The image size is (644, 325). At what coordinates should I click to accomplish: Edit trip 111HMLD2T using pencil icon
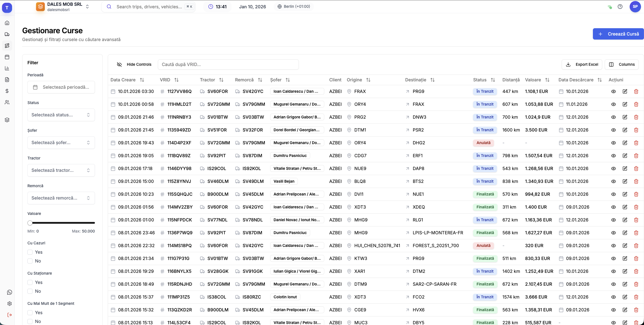pyautogui.click(x=625, y=104)
